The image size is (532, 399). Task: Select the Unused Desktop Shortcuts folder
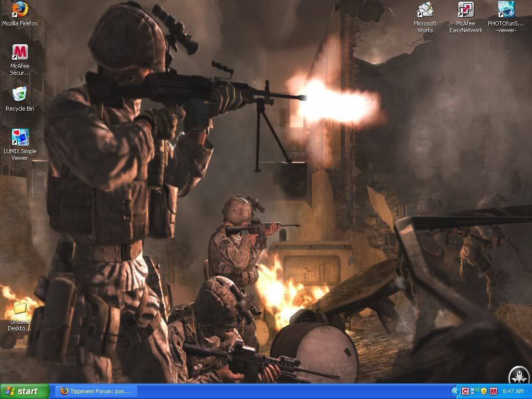tap(20, 308)
